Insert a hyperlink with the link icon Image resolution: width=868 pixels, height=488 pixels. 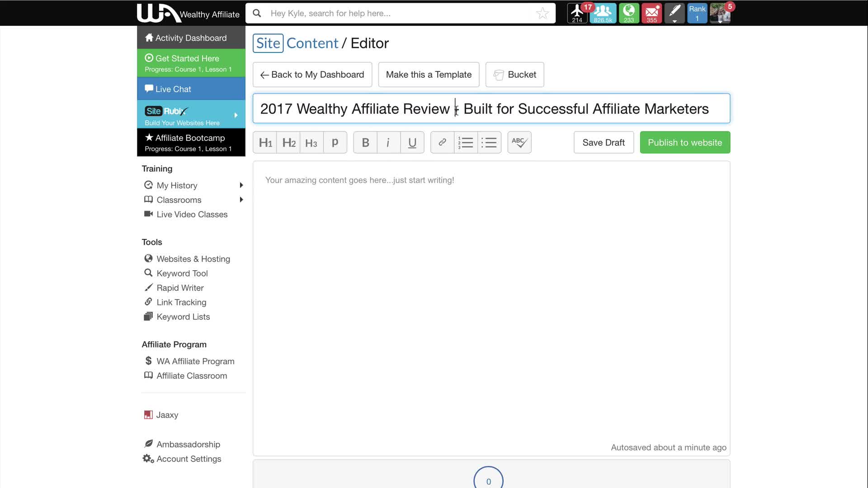[442, 143]
